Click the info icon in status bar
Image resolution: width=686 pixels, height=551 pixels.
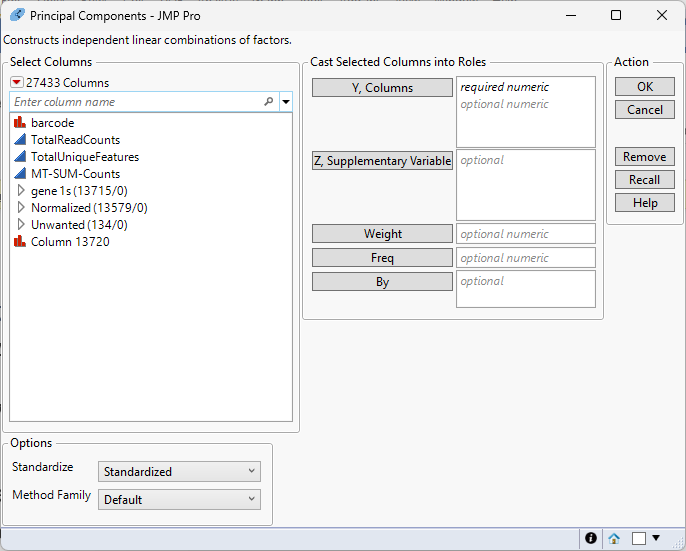pos(591,538)
